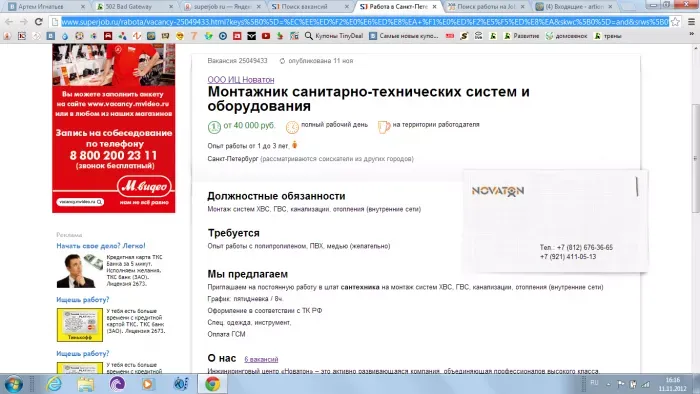Open the Chrome menu with three lines icon

tap(691, 21)
